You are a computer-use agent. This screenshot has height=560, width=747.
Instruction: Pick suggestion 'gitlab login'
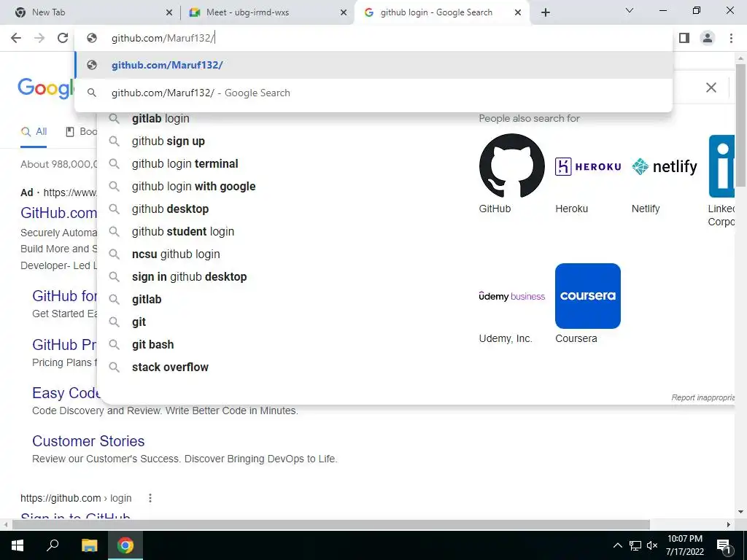tap(160, 119)
